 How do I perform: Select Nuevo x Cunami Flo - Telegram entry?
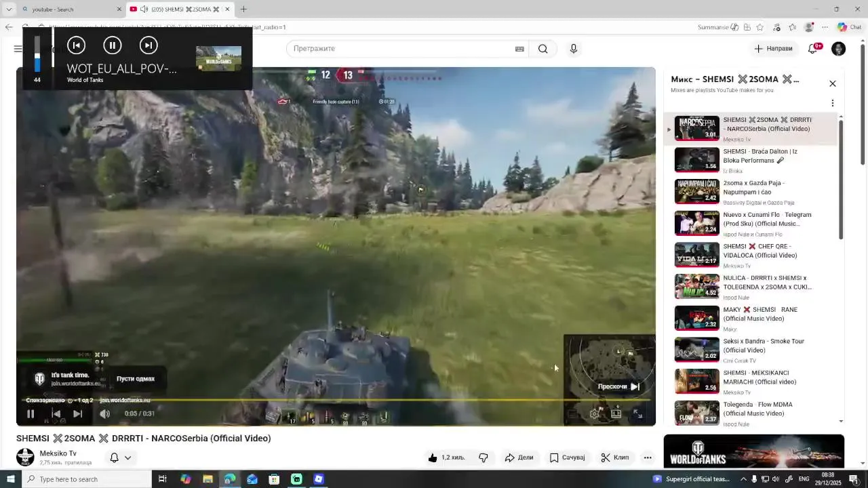752,224
